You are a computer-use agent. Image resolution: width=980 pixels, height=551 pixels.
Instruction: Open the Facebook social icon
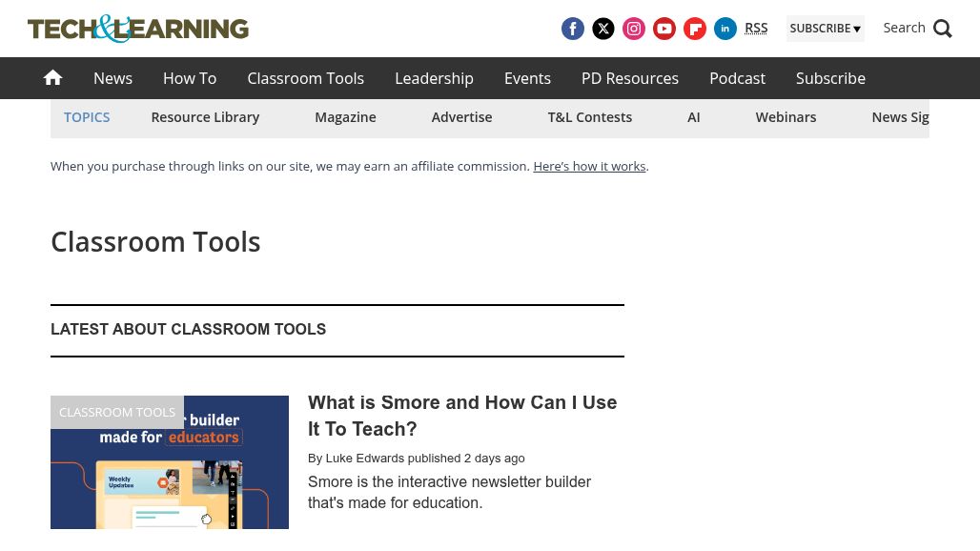[x=573, y=29]
